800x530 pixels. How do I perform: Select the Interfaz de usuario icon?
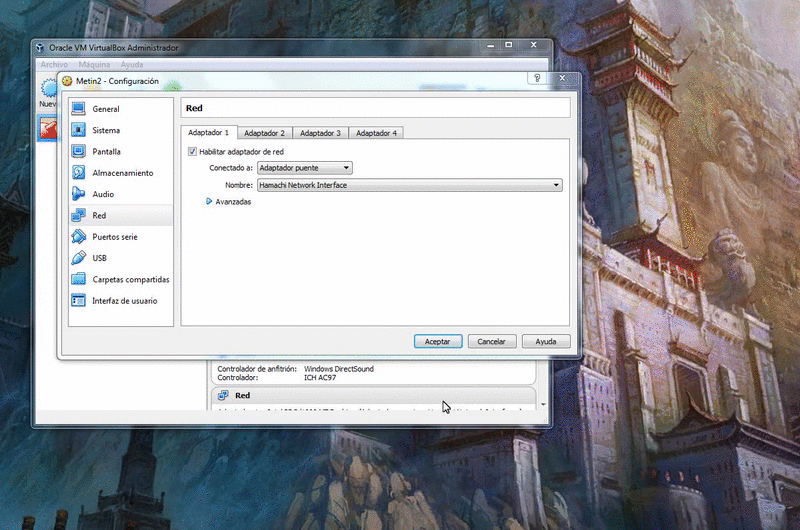[79, 301]
